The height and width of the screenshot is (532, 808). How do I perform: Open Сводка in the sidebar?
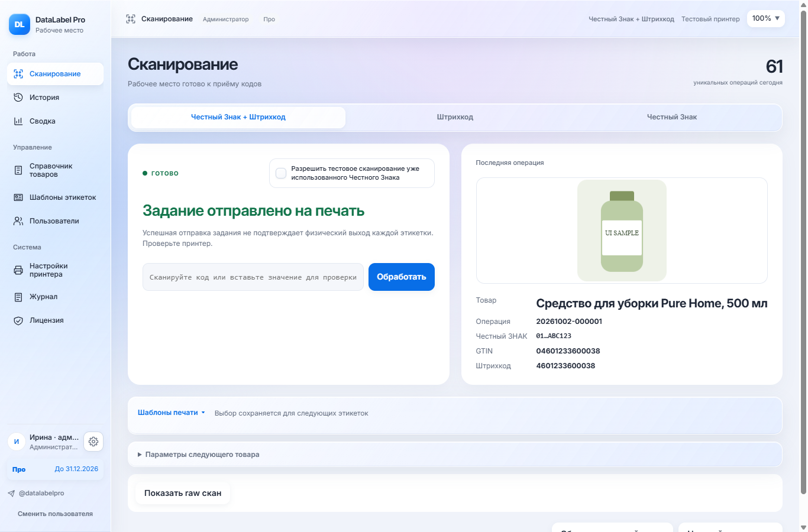tap(56, 121)
